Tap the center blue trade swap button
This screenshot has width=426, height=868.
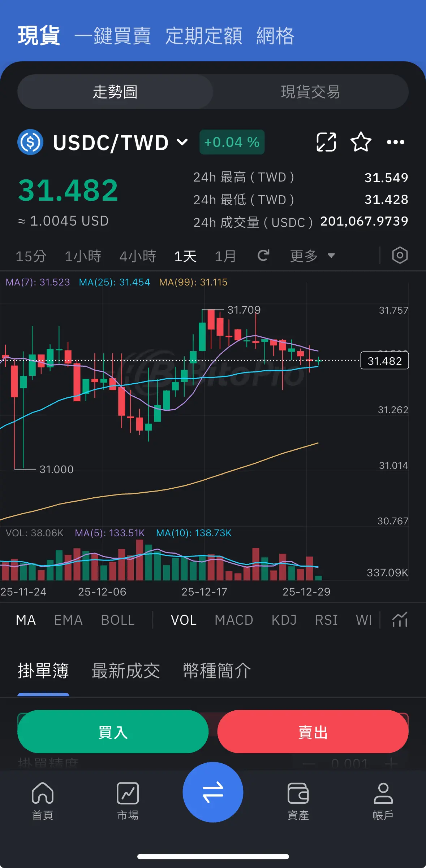point(213,792)
